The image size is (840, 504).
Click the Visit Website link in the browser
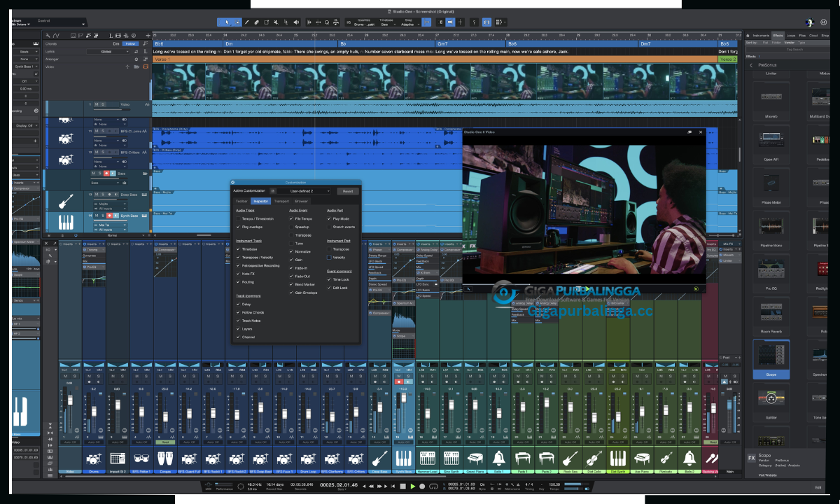pos(767,475)
